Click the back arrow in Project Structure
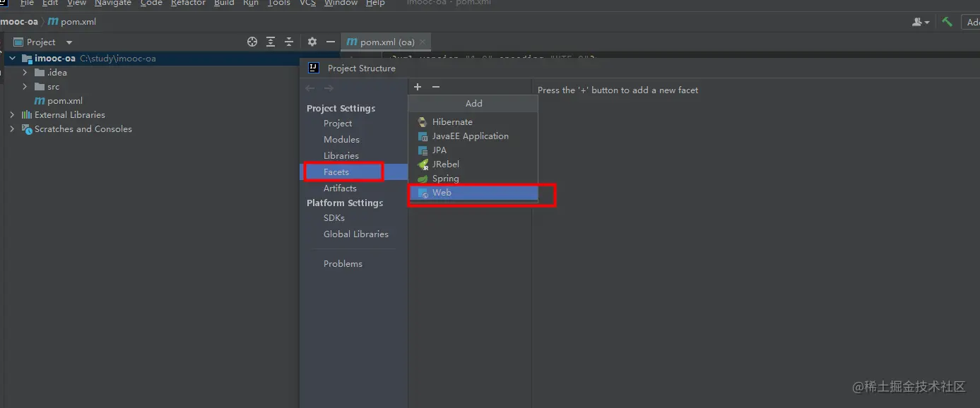The width and height of the screenshot is (980, 408). [x=310, y=88]
